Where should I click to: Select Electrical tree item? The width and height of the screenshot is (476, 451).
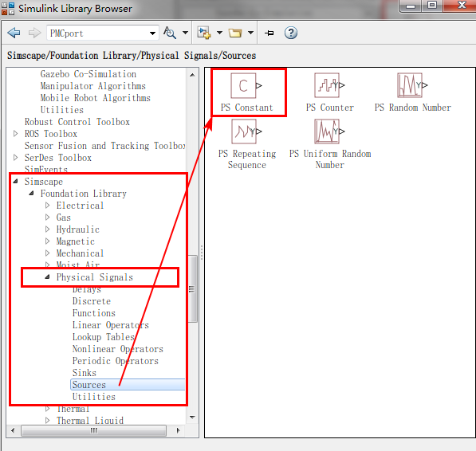point(80,206)
